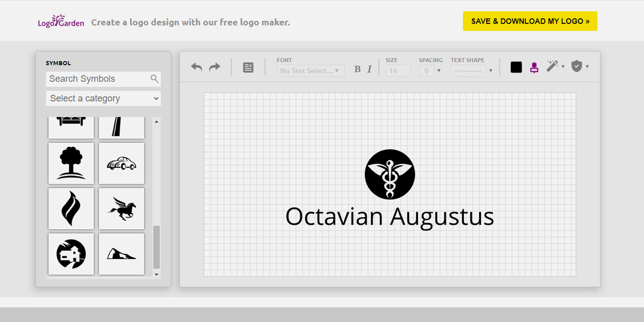644x322 pixels.
Task: Choose the winged horse Pegasus symbol
Action: click(122, 208)
